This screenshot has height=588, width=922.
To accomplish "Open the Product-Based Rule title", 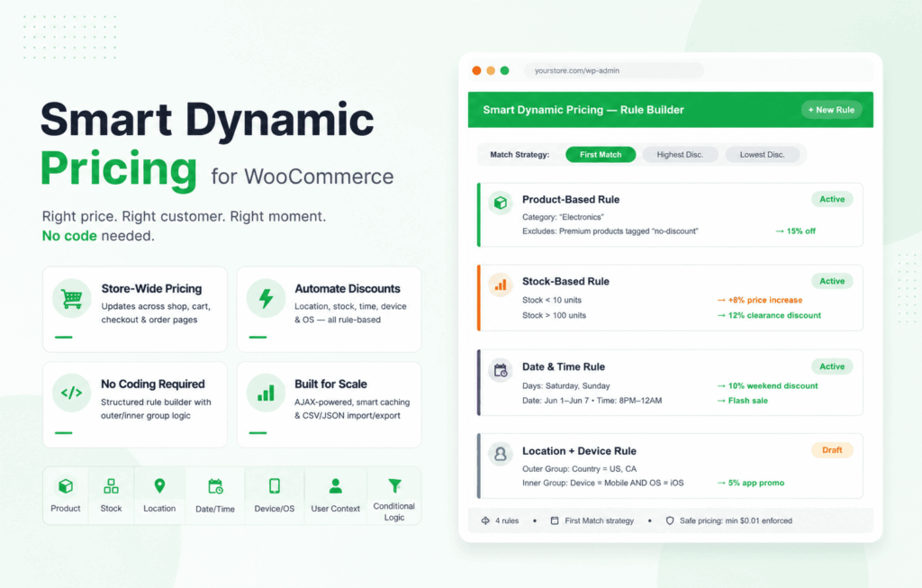I will pos(570,199).
